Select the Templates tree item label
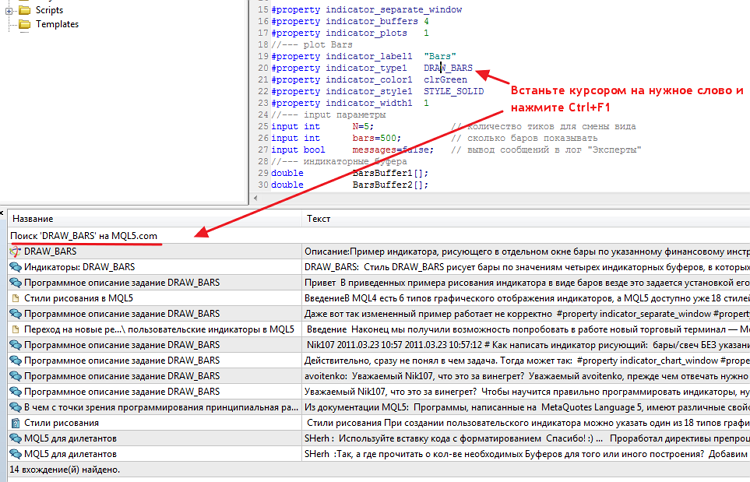The image size is (750, 482). pyautogui.click(x=57, y=24)
